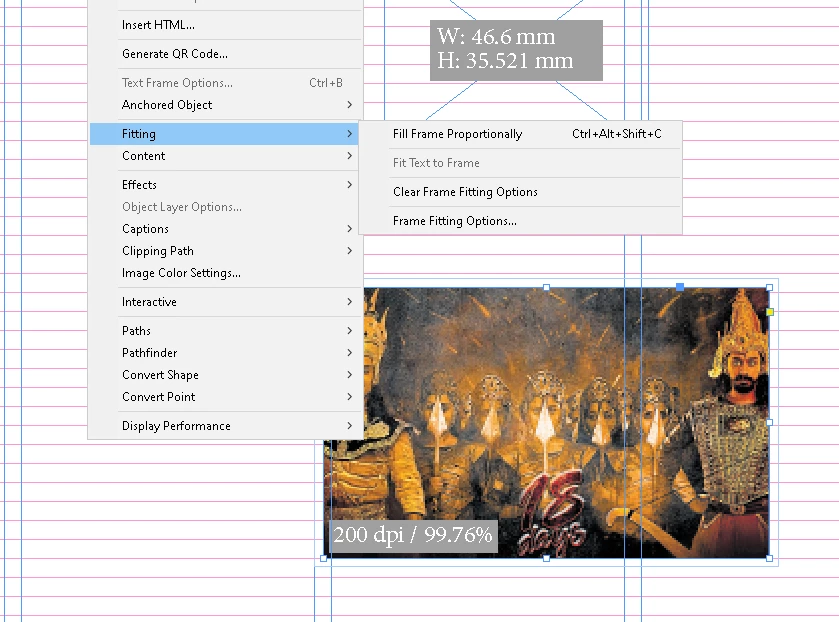This screenshot has width=839, height=622.
Task: Open the Interactive submenu
Action: tap(226, 302)
